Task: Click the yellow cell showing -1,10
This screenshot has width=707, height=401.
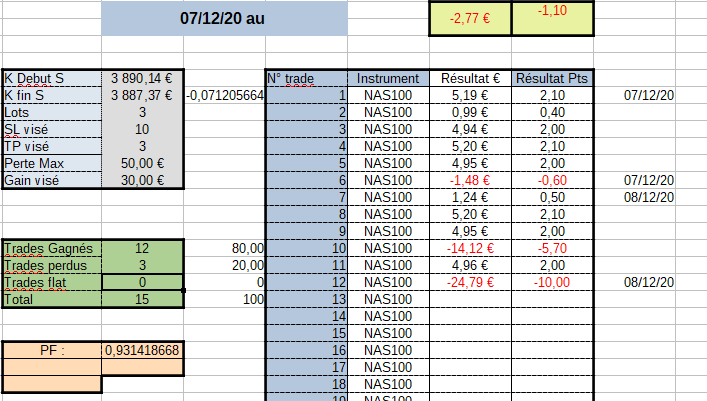Action: (552, 18)
